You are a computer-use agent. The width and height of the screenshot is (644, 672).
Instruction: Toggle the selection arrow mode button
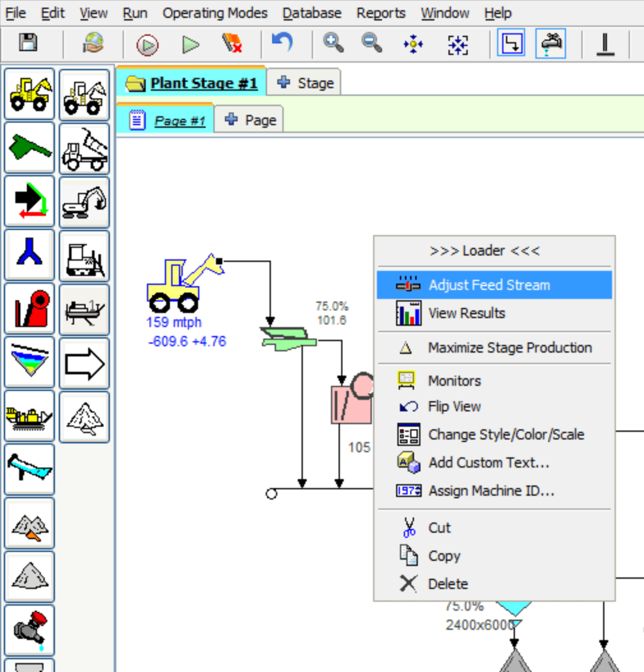coord(511,44)
